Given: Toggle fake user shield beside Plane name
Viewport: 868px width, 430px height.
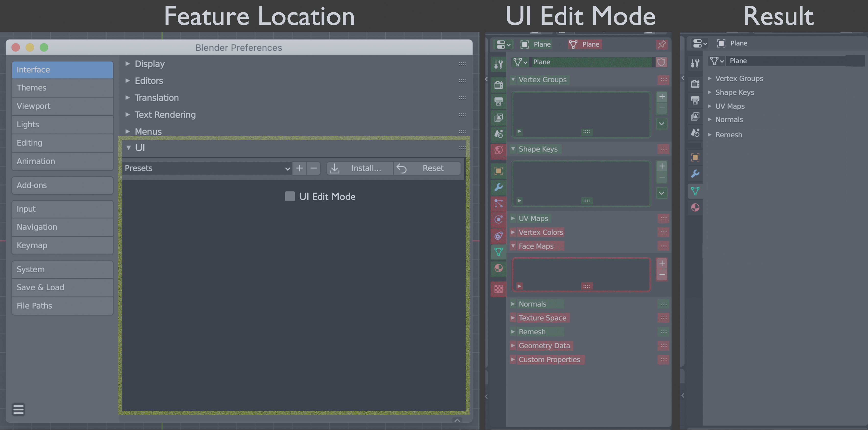Looking at the screenshot, I should [x=661, y=62].
